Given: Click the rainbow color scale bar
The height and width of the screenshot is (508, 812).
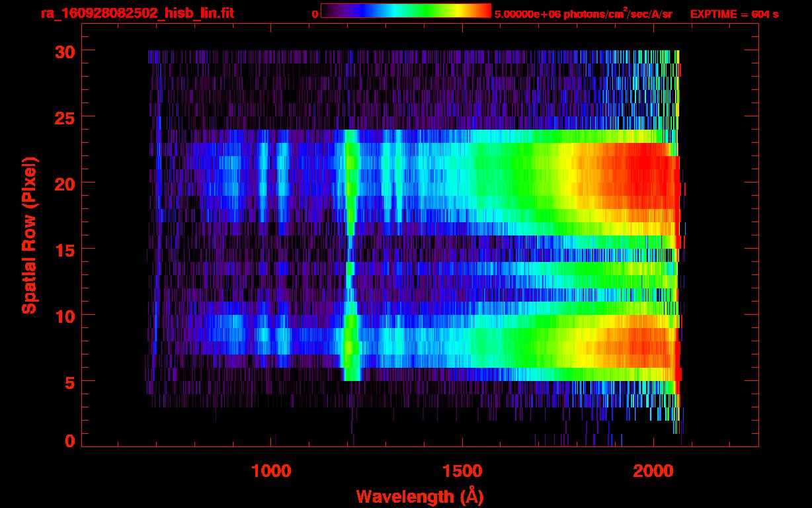Looking at the screenshot, I should point(406,11).
